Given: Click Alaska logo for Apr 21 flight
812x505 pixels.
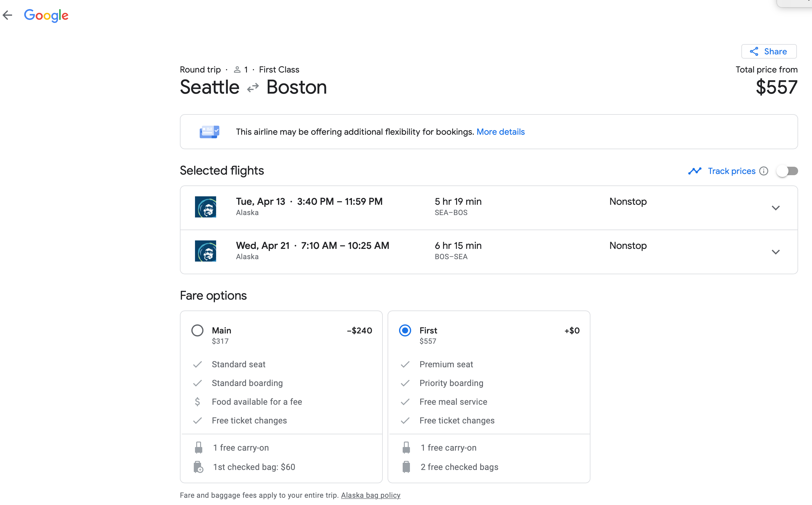Looking at the screenshot, I should [x=205, y=251].
